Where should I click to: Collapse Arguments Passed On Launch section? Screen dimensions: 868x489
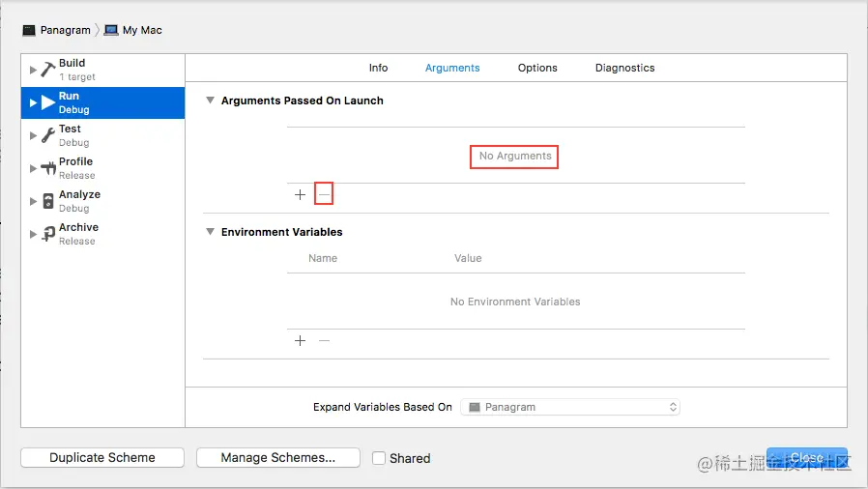click(210, 101)
